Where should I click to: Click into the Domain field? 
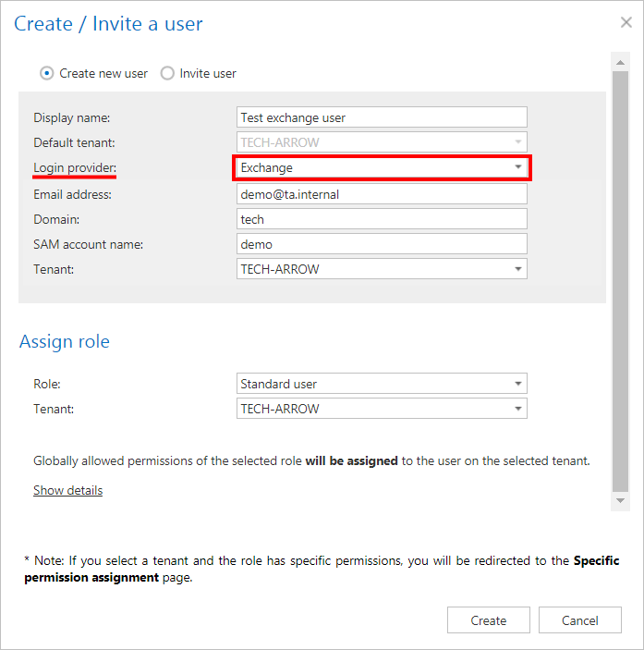[x=381, y=219]
